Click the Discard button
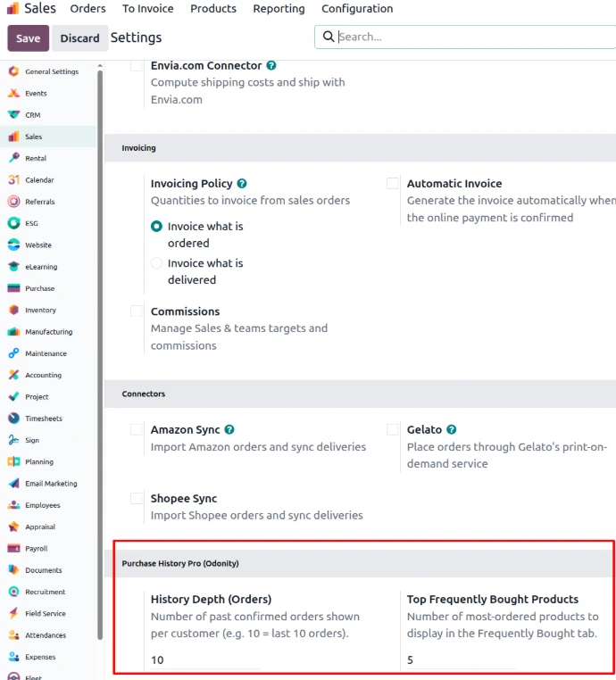Image resolution: width=616 pixels, height=680 pixels. [80, 38]
